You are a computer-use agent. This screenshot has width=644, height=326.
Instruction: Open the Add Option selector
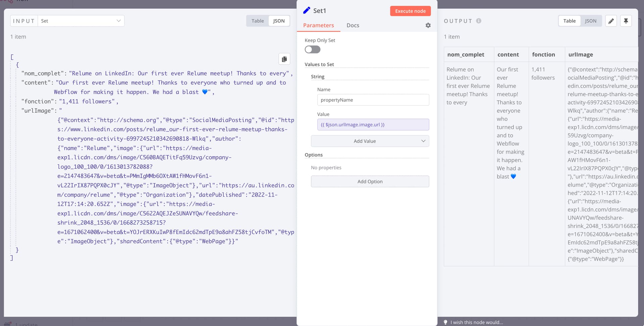(370, 182)
